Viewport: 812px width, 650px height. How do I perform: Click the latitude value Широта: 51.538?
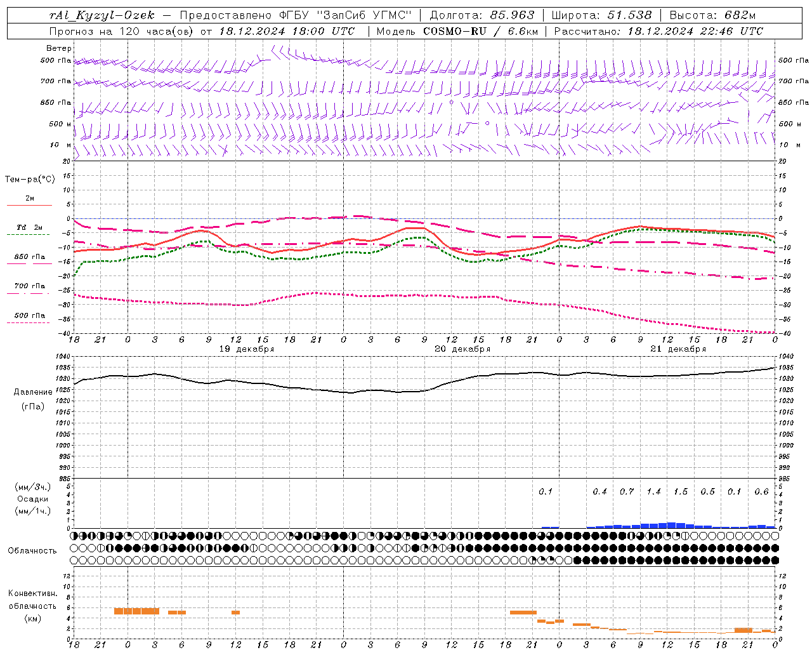click(601, 15)
